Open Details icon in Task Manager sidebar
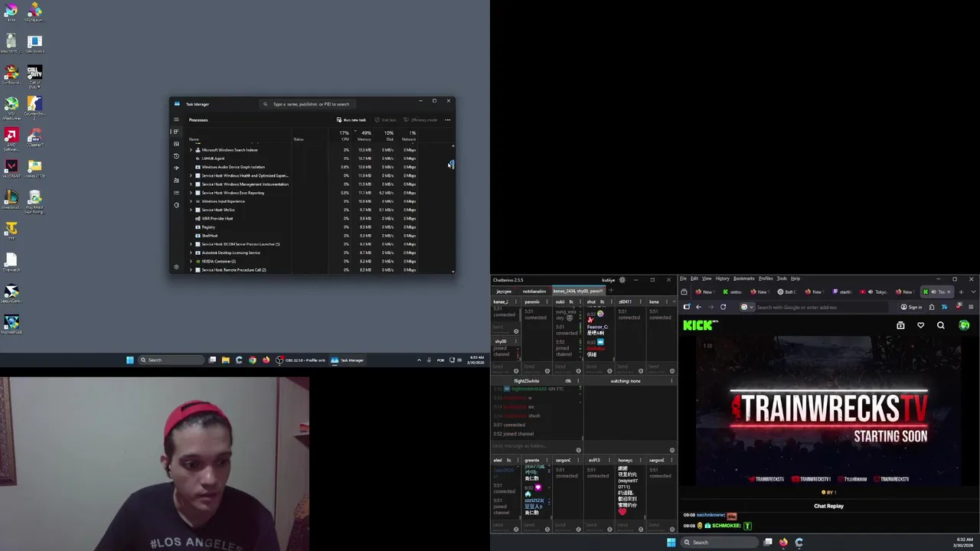The image size is (980, 551). coord(176,193)
